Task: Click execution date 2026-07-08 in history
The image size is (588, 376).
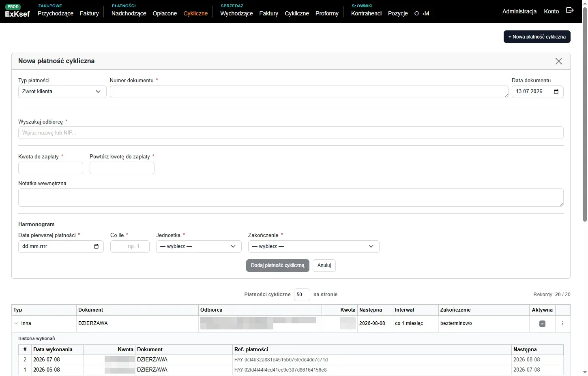Action: (47, 360)
